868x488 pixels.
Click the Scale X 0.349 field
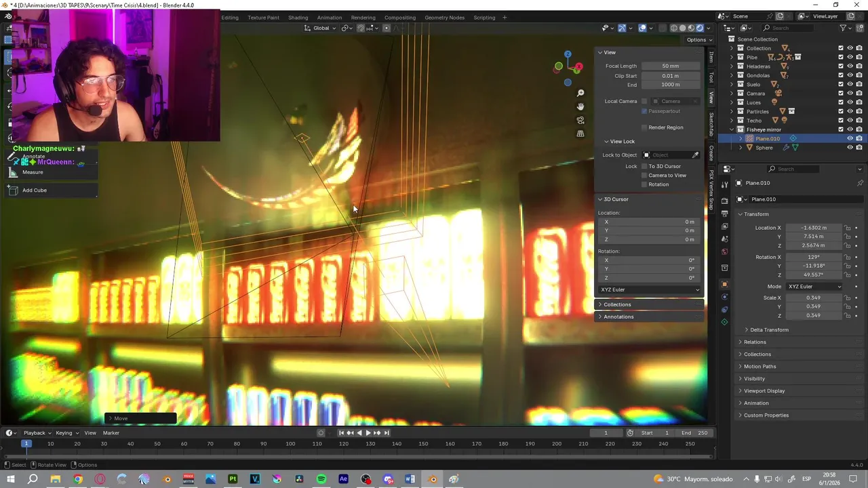[814, 298]
